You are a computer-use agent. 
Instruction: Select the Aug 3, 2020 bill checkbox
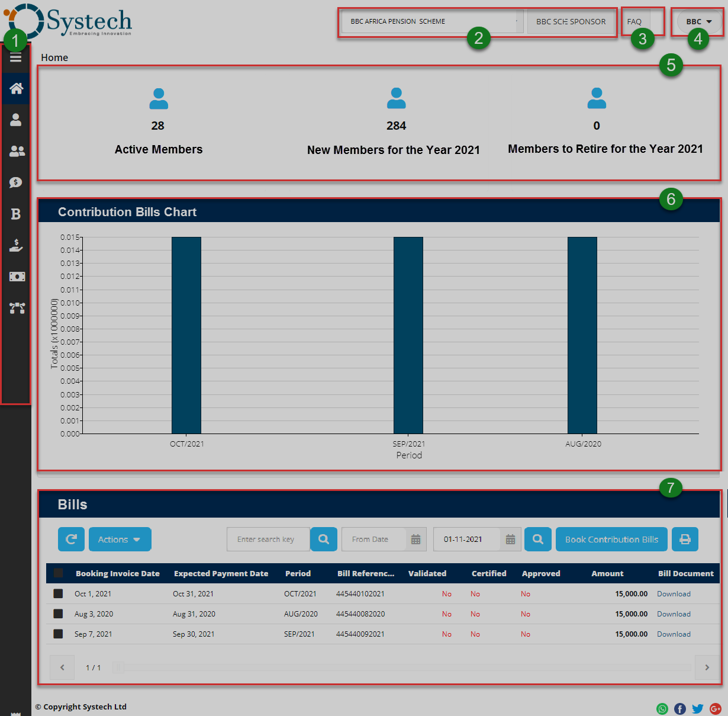tap(58, 614)
